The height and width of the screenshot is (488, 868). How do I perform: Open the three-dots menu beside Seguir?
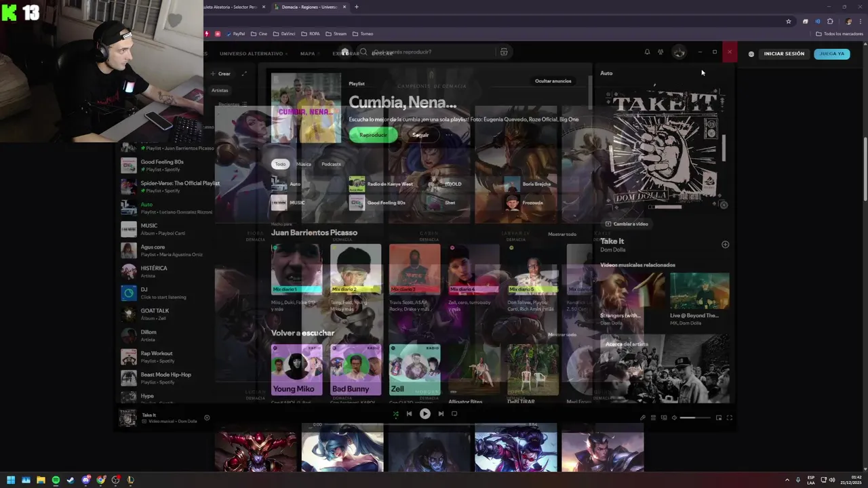pyautogui.click(x=449, y=135)
